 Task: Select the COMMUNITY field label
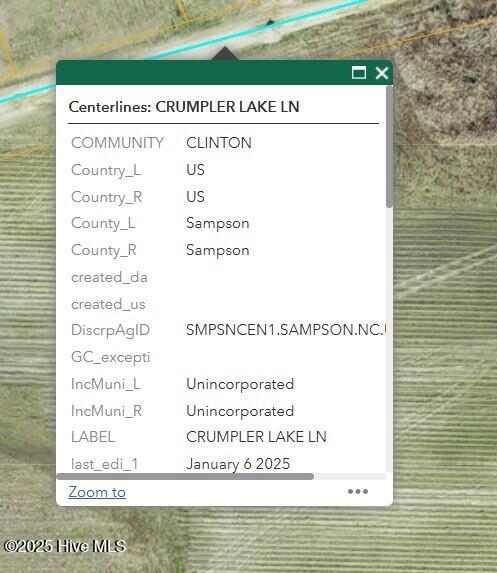point(117,143)
